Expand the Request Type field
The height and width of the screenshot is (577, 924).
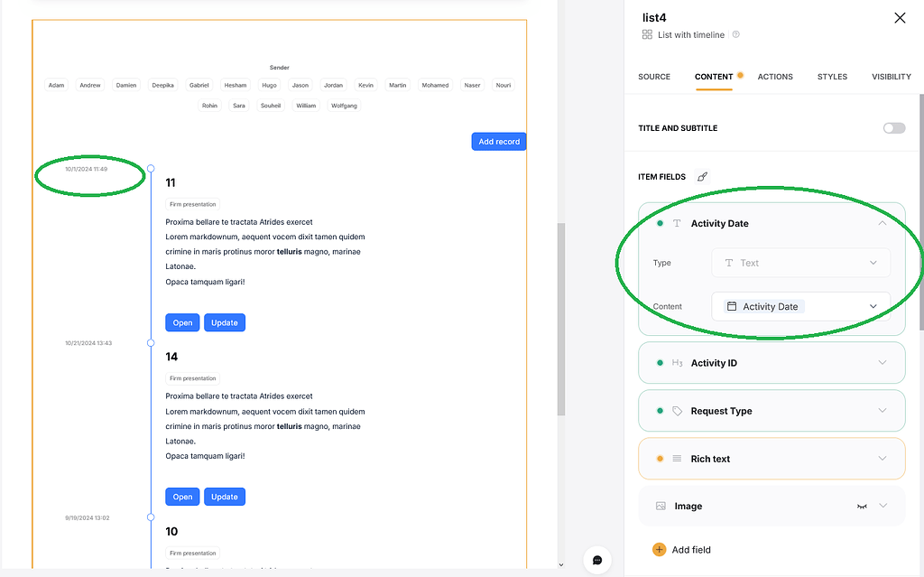click(882, 410)
